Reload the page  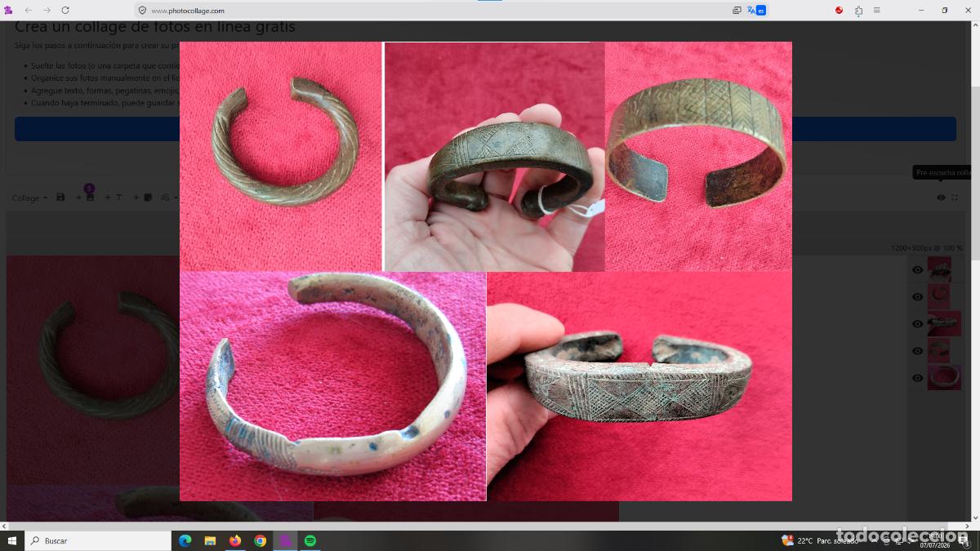(x=65, y=11)
